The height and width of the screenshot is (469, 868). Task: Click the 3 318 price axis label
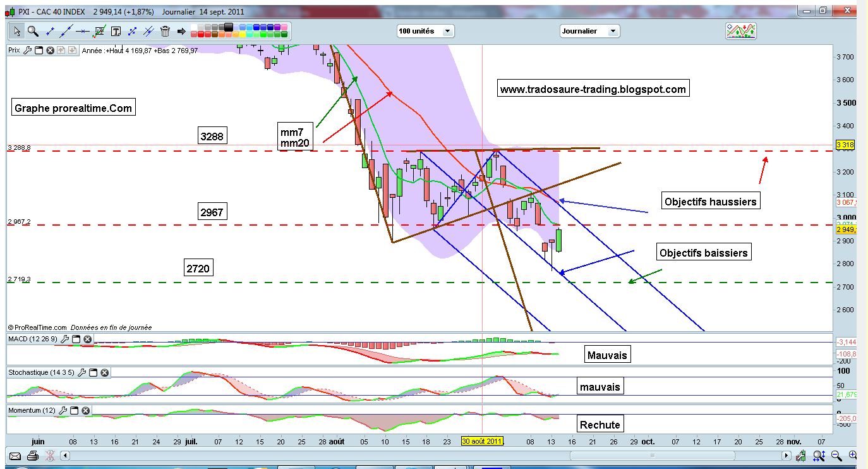coord(846,145)
